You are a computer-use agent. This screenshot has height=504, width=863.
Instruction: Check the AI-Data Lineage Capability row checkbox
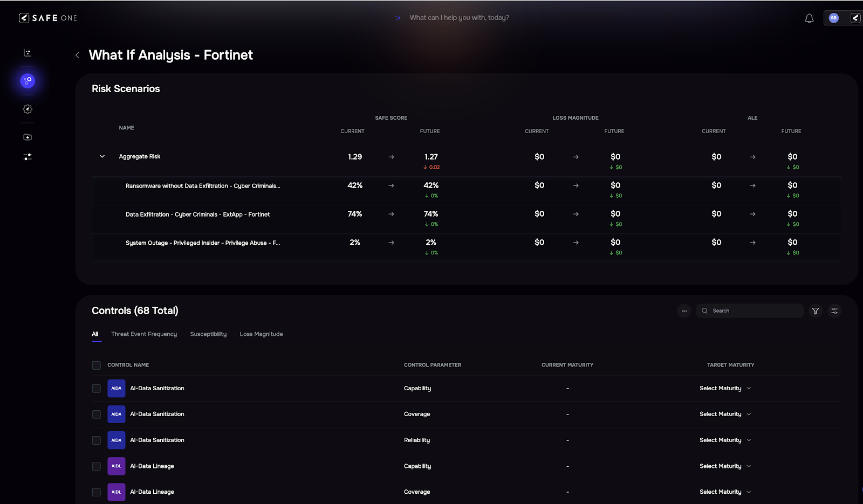96,466
